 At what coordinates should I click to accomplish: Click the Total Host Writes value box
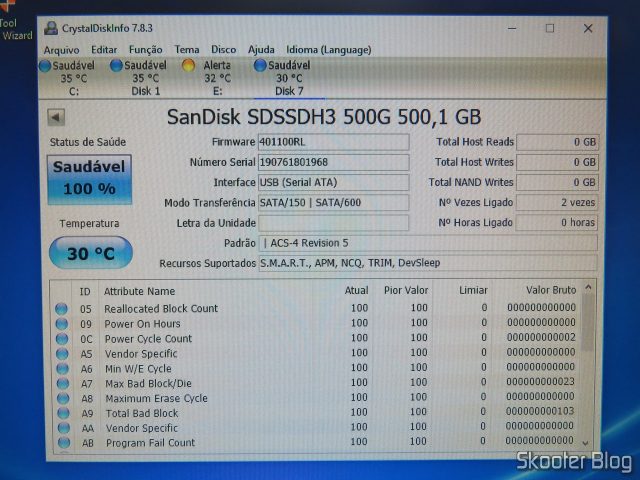(557, 162)
